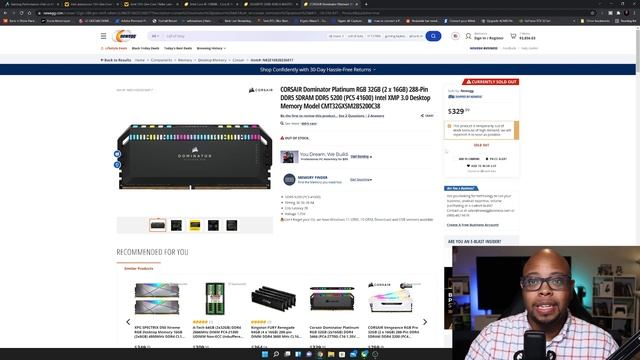Image resolution: width=640 pixels, height=360 pixels.
Task: Open Today's Best Deals menu item
Action: click(178, 48)
